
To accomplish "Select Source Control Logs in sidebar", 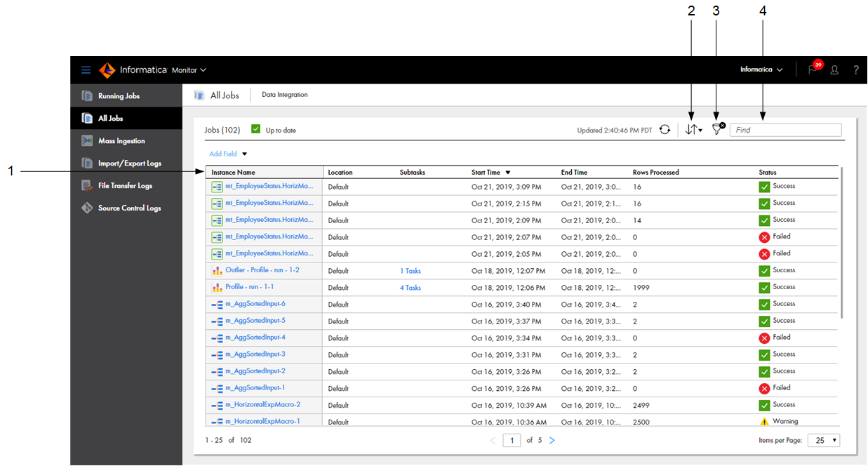I will pyautogui.click(x=126, y=208).
